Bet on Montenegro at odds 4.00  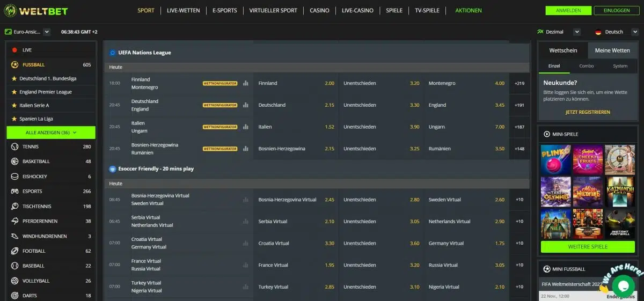click(466, 83)
